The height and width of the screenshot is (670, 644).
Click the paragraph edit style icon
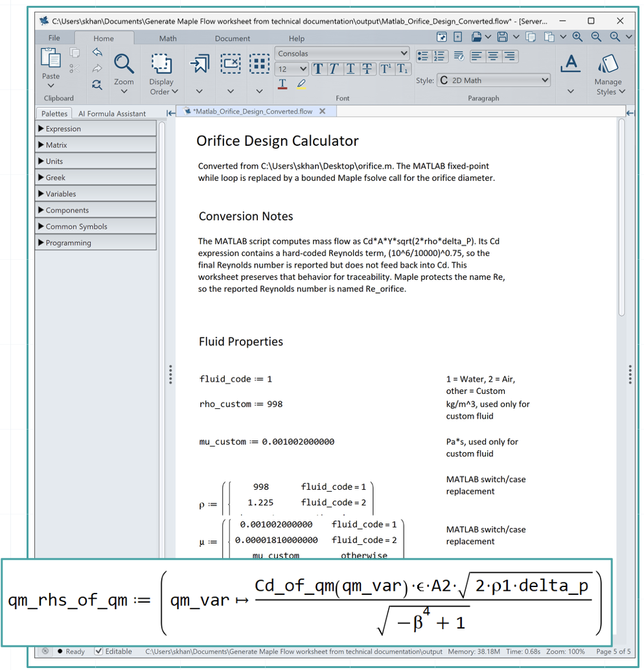point(459,56)
